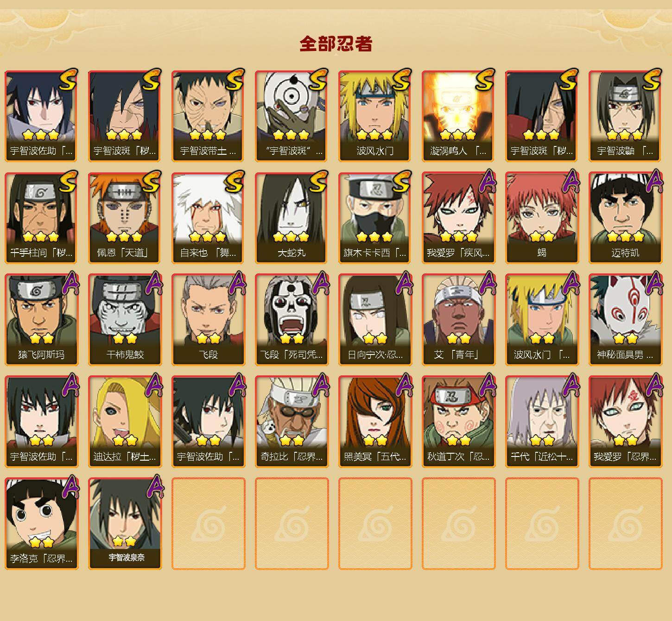The width and height of the screenshot is (672, 621).
Task: Click the three stars on 千手柱间 card
Action: pos(40,237)
